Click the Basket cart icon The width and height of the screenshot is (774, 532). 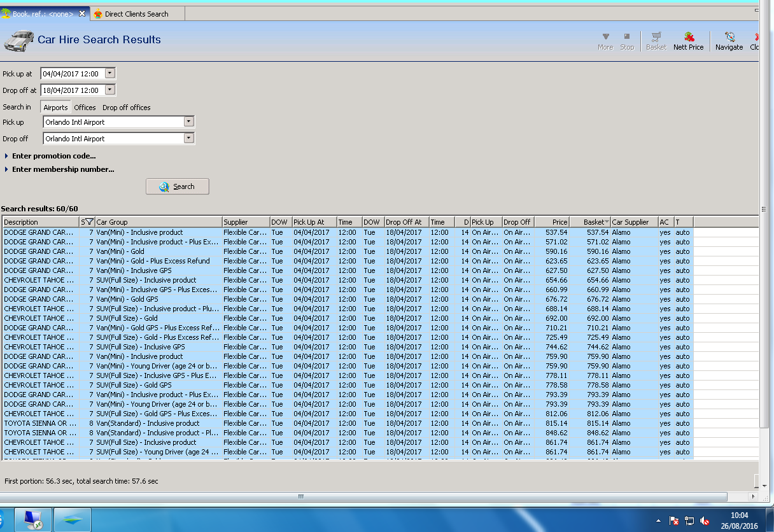[656, 38]
